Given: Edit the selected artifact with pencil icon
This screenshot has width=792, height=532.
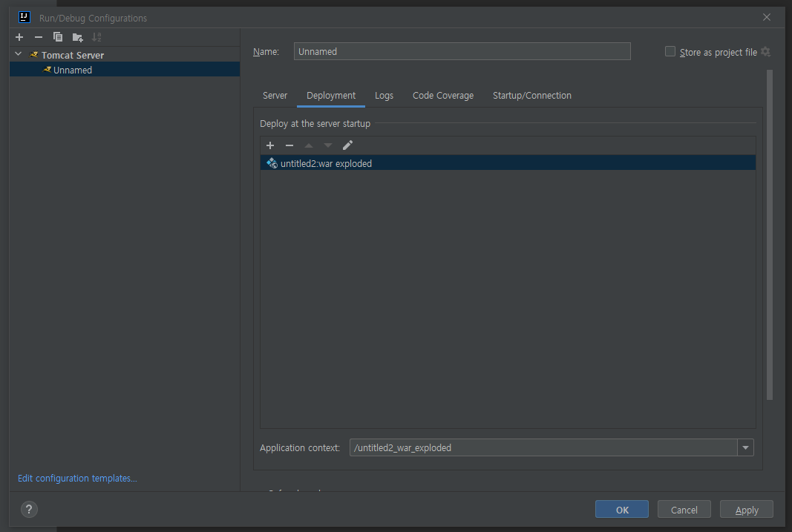Looking at the screenshot, I should point(347,145).
